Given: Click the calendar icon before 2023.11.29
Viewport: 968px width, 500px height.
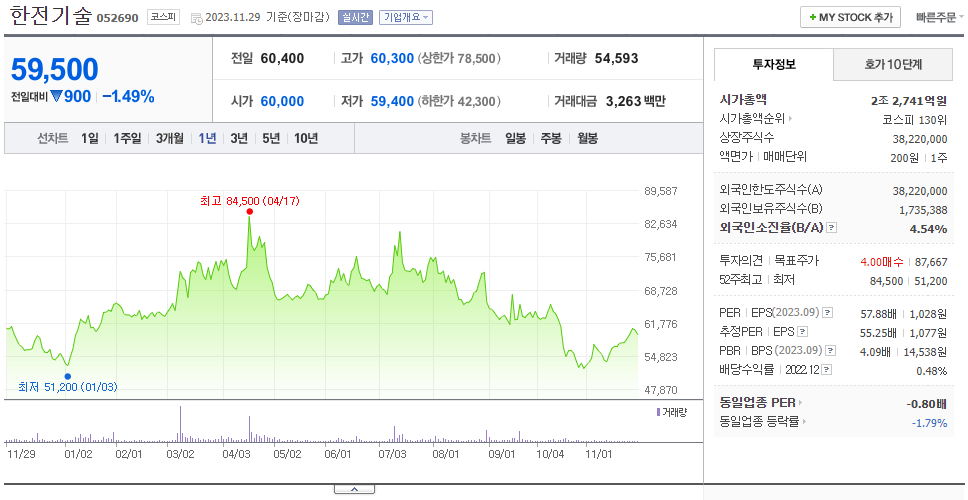Looking at the screenshot, I should (x=196, y=18).
